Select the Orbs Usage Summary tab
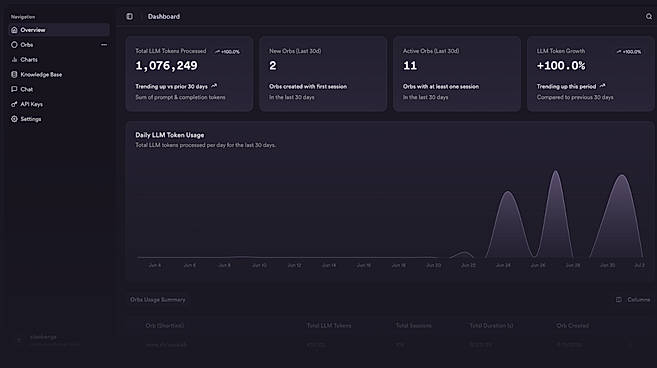 [x=158, y=299]
